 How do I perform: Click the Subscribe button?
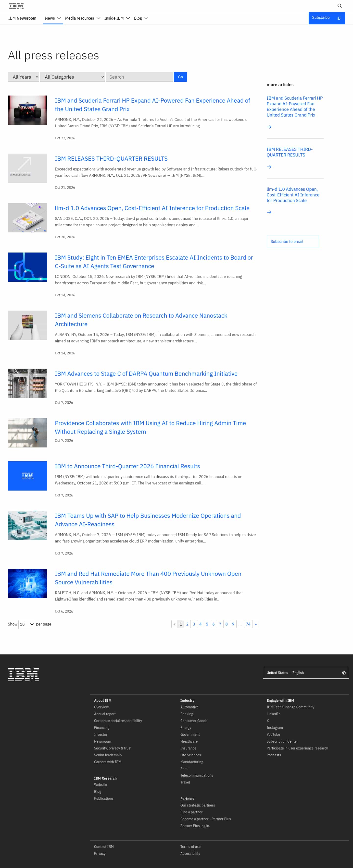coord(327,18)
